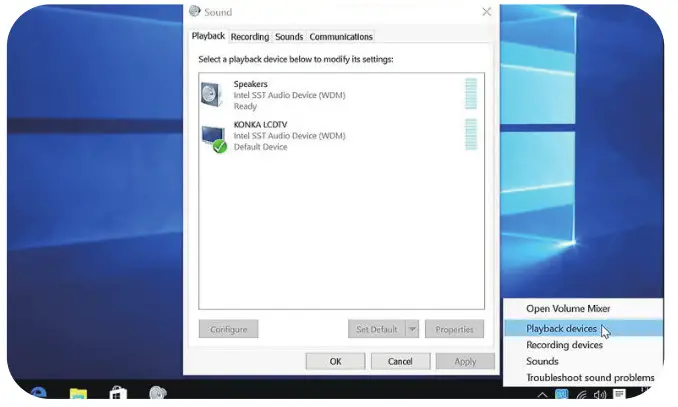Screen dimensions: 678x407
Task: Open the Wi-Fi network tray icon
Action: pyautogui.click(x=582, y=394)
